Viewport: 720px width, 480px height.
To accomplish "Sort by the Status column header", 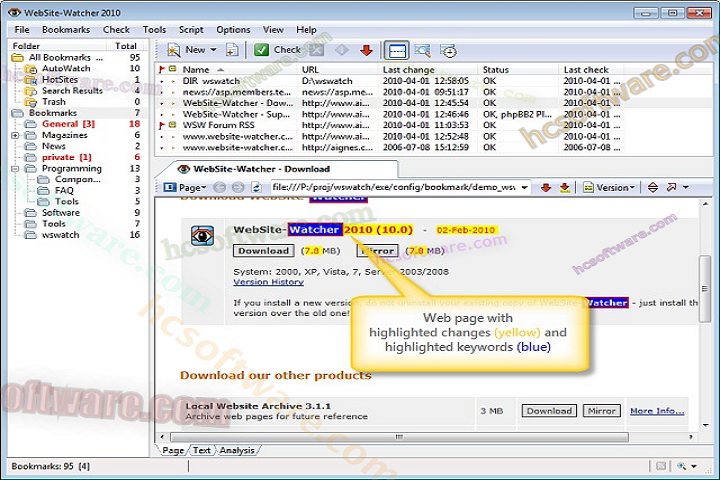I will tap(495, 70).
